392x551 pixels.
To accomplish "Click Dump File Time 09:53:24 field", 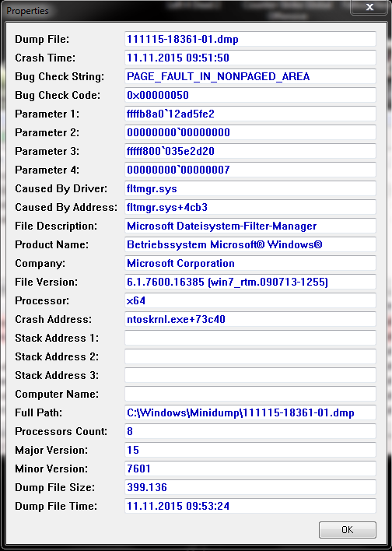I will click(x=250, y=506).
